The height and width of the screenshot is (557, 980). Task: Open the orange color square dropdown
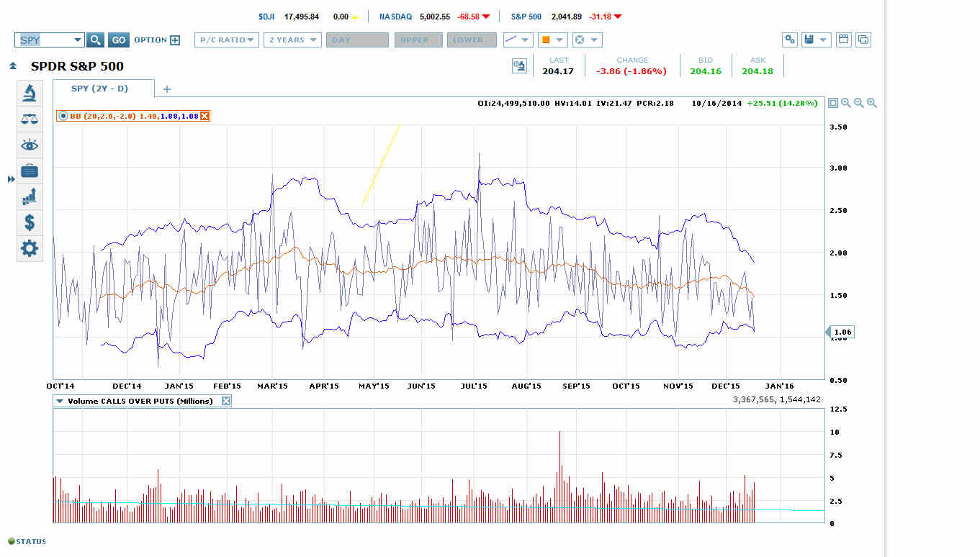tap(553, 40)
